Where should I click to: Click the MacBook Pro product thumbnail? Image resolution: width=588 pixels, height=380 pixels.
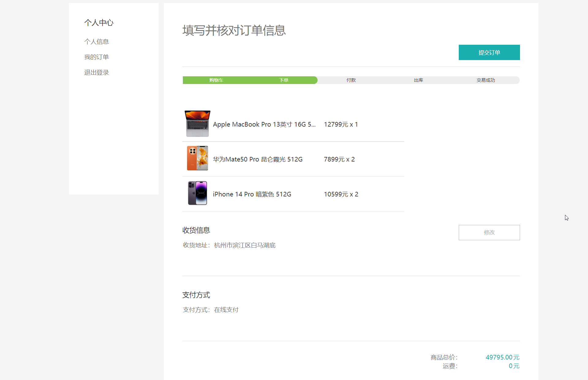coord(198,124)
